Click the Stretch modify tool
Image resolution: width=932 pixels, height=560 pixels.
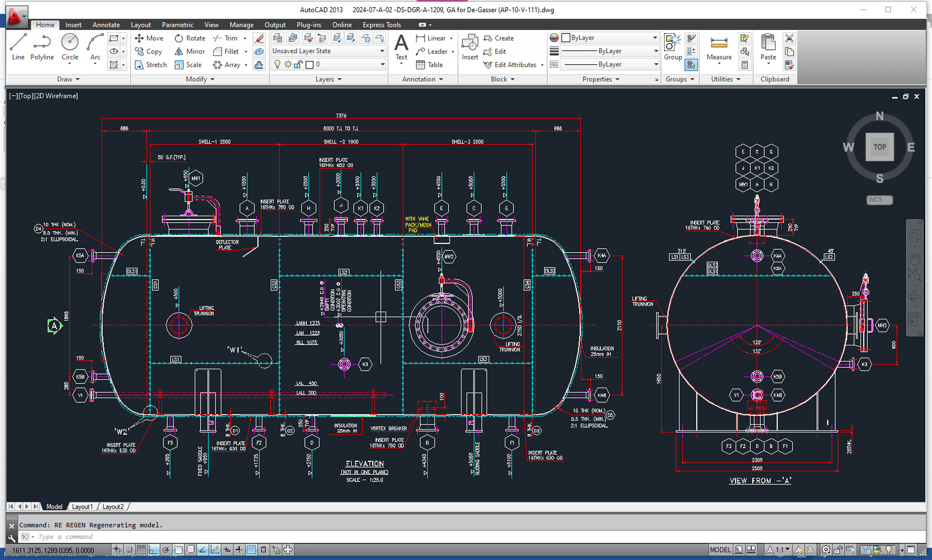click(151, 64)
